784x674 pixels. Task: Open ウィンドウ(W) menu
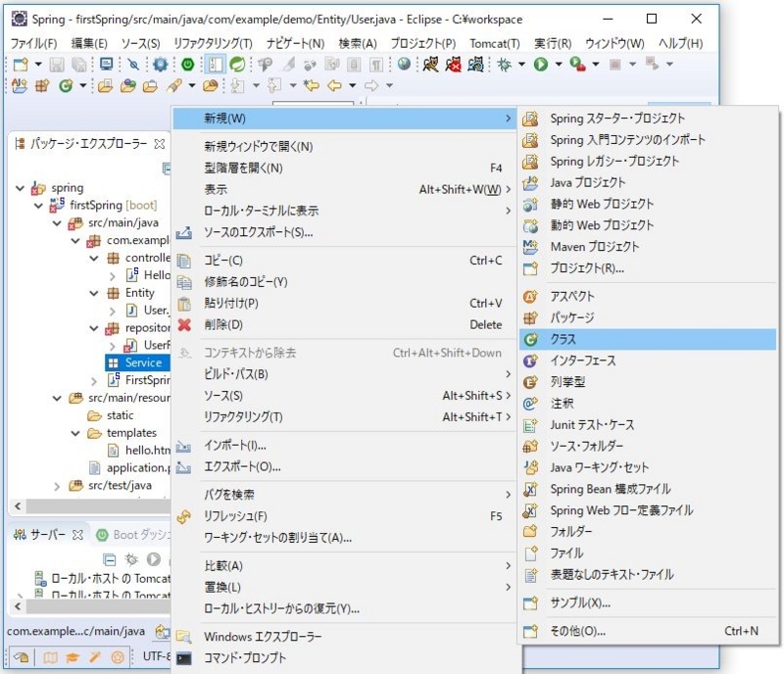pyautogui.click(x=614, y=43)
